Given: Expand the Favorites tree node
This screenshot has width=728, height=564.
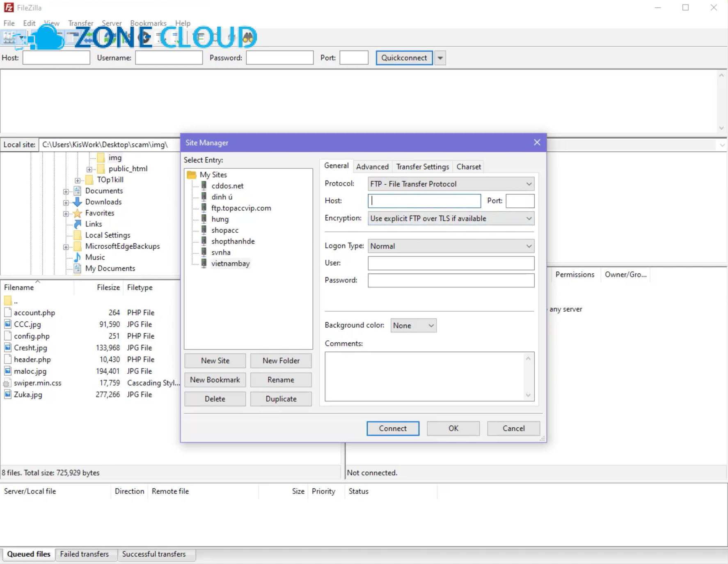Looking at the screenshot, I should 66,213.
